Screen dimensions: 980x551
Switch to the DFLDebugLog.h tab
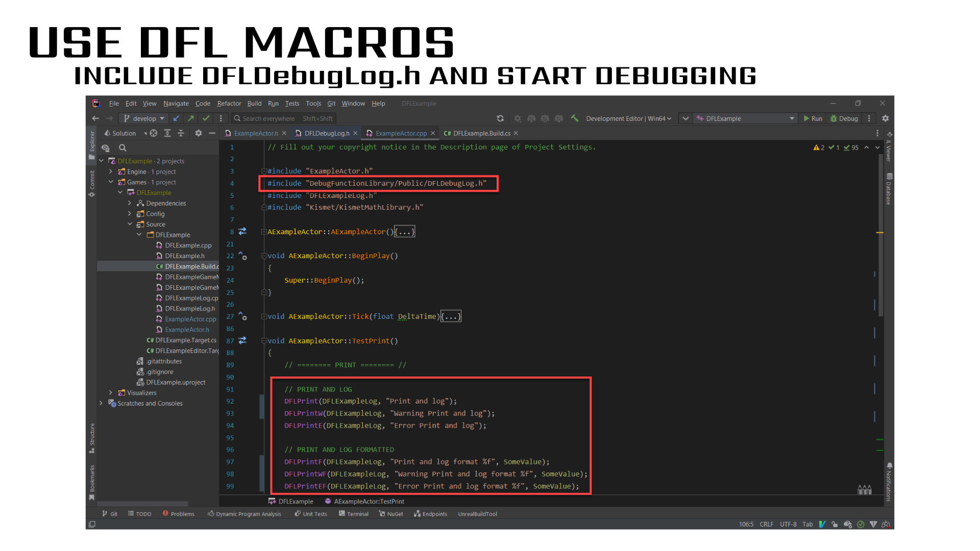click(x=327, y=133)
